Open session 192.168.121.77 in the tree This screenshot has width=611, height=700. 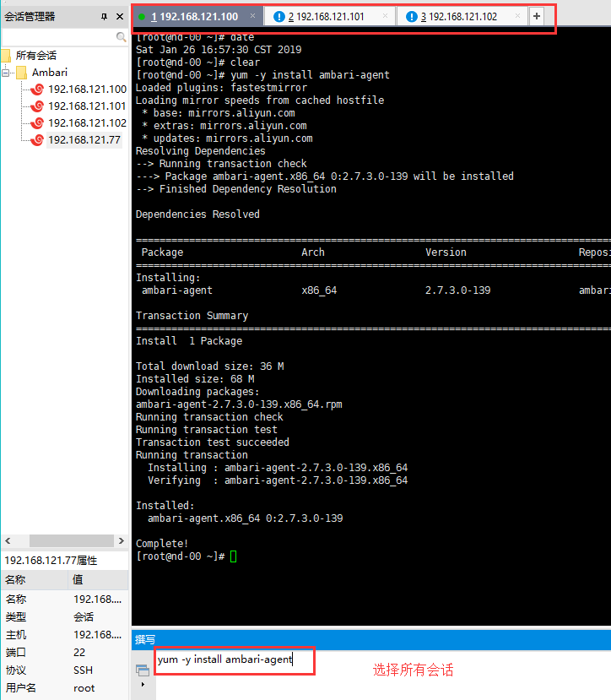(84, 139)
